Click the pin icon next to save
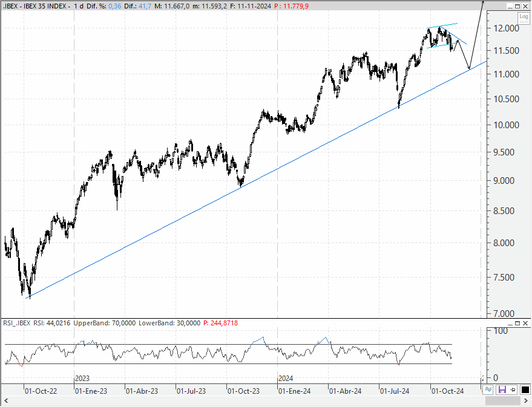The image size is (532, 407). (x=513, y=390)
